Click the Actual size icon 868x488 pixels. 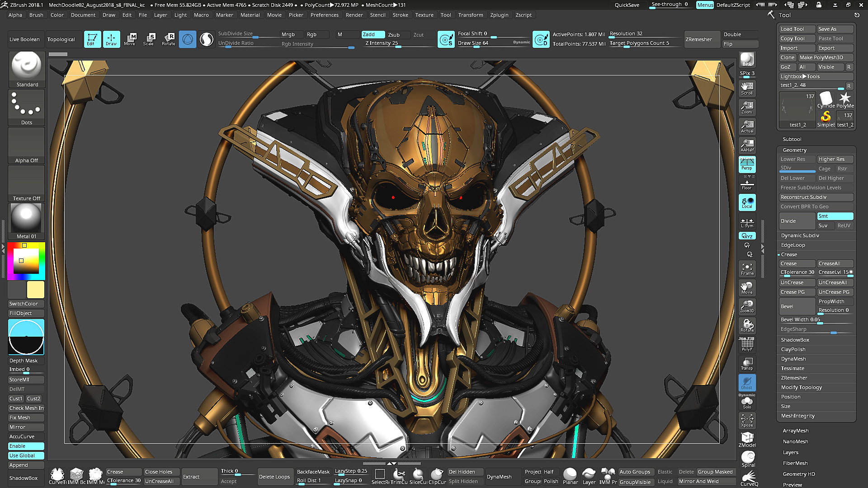click(x=747, y=127)
